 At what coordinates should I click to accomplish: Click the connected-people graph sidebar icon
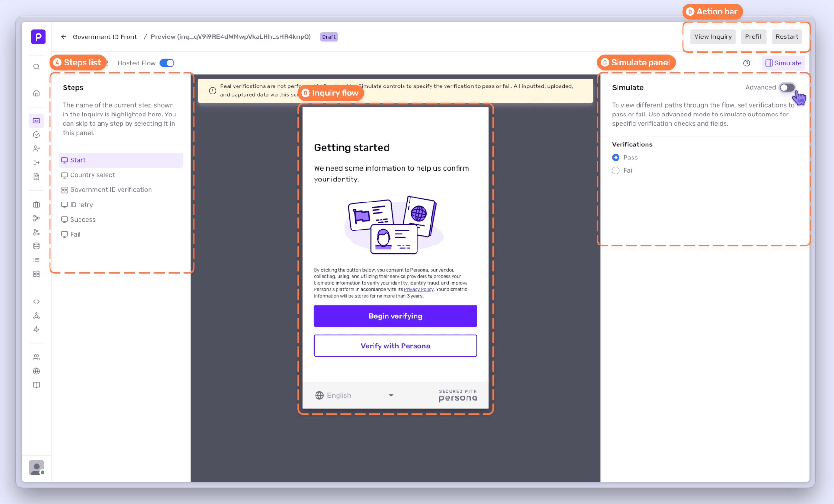36,232
